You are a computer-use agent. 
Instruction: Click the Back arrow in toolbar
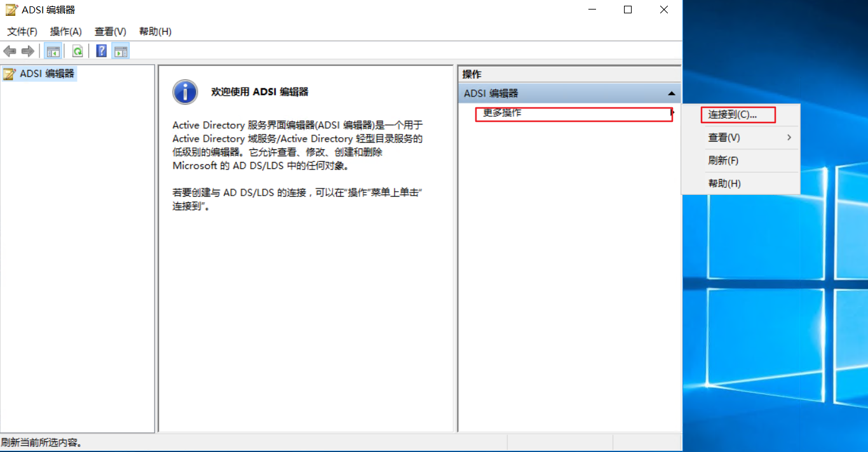(x=10, y=51)
